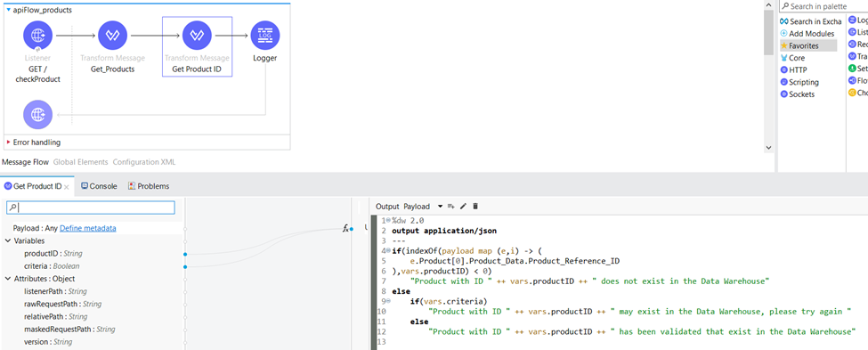Click the Flow Reference icon in the palette

pos(852,81)
